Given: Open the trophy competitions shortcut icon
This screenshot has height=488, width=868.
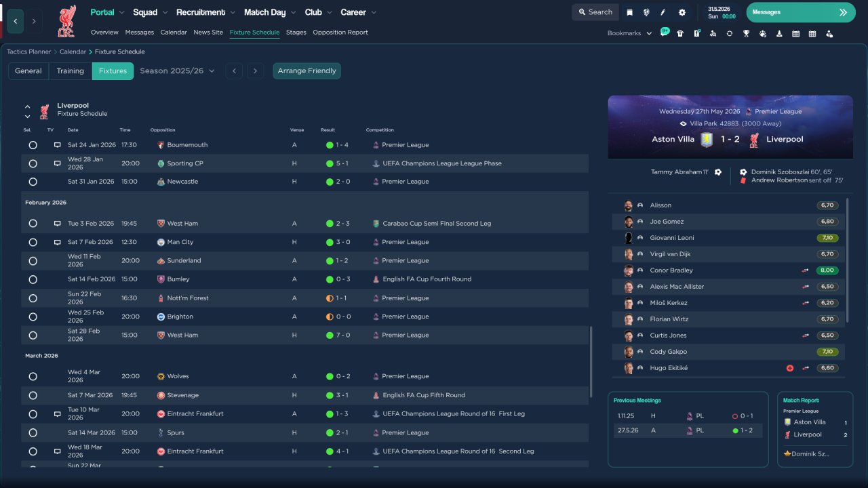Looking at the screenshot, I should click(746, 33).
